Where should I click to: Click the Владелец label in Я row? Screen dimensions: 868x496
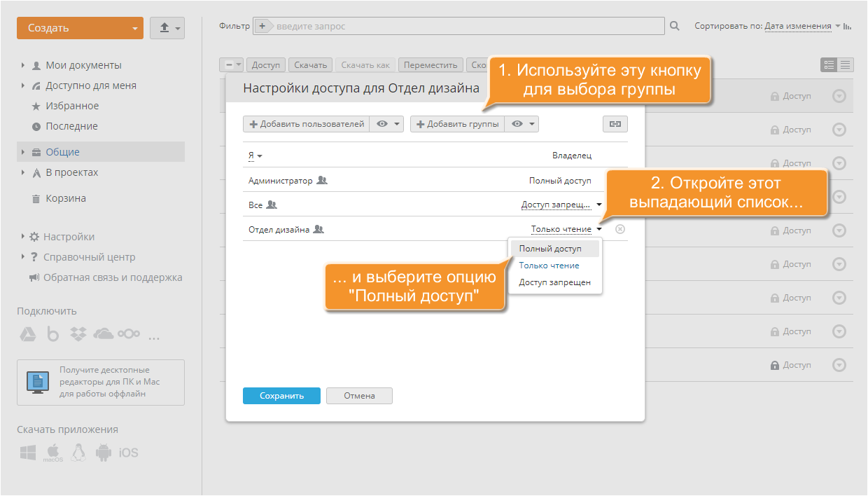pyautogui.click(x=572, y=156)
